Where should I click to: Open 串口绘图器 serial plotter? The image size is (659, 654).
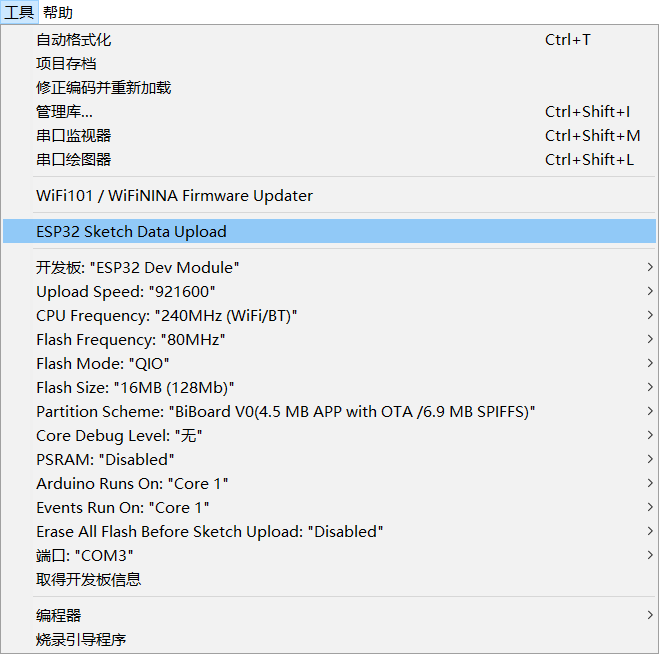pos(329,160)
